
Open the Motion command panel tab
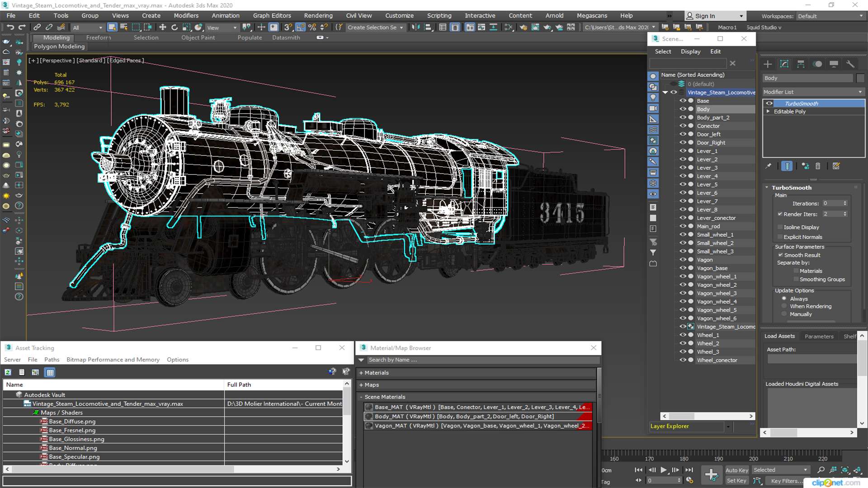click(x=817, y=64)
